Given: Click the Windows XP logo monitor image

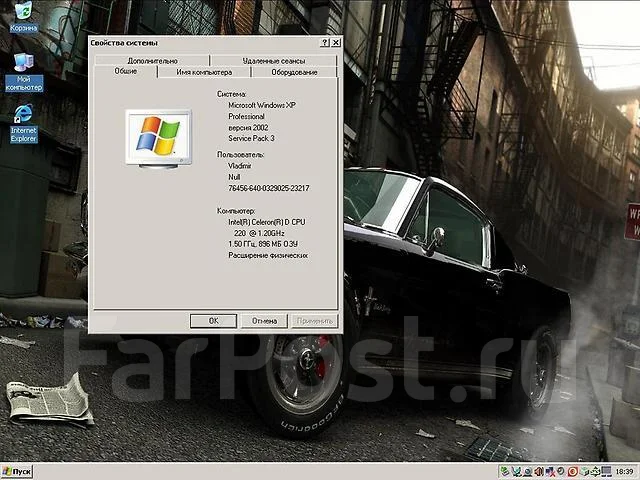Looking at the screenshot, I should point(158,138).
